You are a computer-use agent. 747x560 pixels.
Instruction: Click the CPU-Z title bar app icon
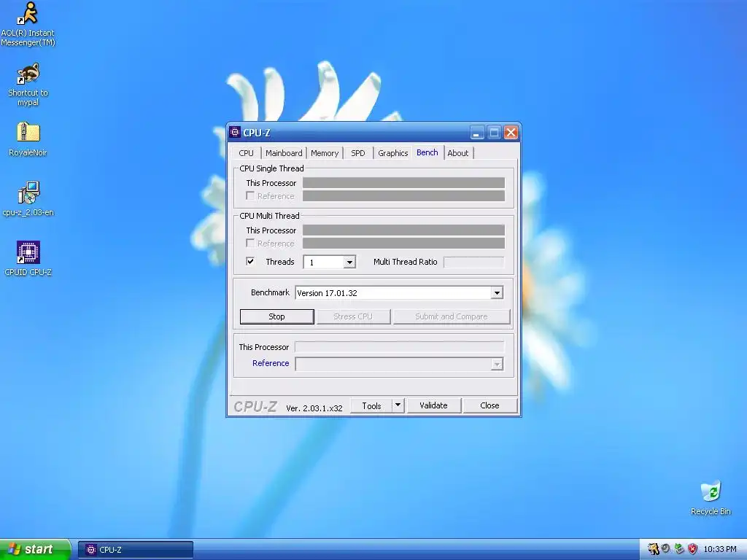tap(235, 132)
